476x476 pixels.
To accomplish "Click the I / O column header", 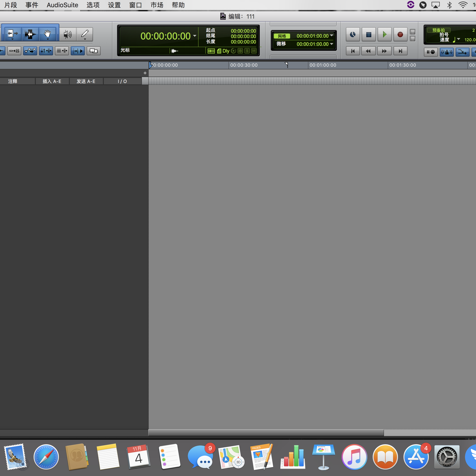I will pos(122,81).
